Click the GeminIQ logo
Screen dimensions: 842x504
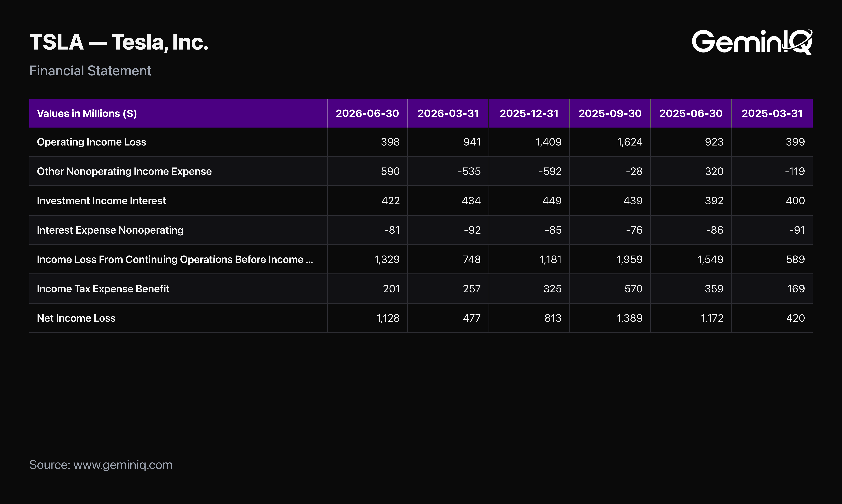coord(752,42)
